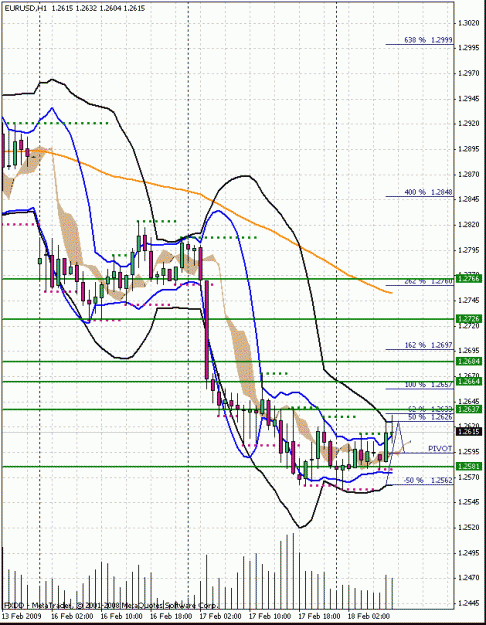Click 1.2595 on the price axis
This screenshot has width=486, height=625.
[x=469, y=452]
